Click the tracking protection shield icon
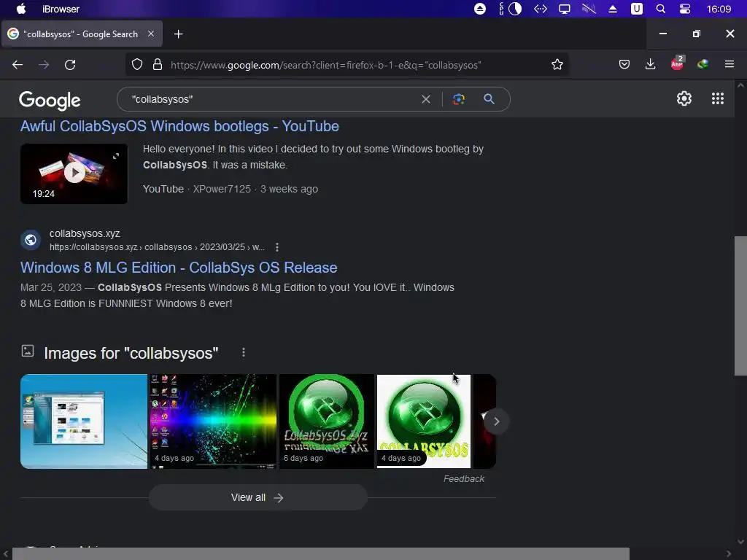This screenshot has height=560, width=747. point(137,65)
